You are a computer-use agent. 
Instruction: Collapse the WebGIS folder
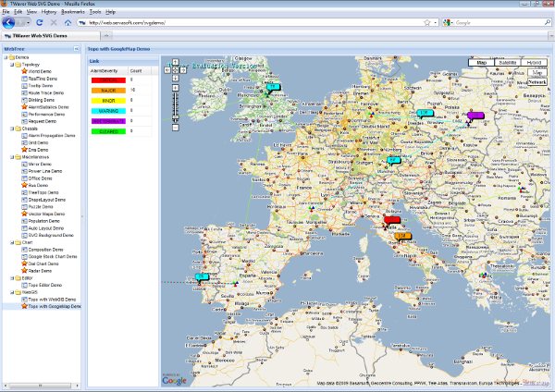click(x=12, y=292)
